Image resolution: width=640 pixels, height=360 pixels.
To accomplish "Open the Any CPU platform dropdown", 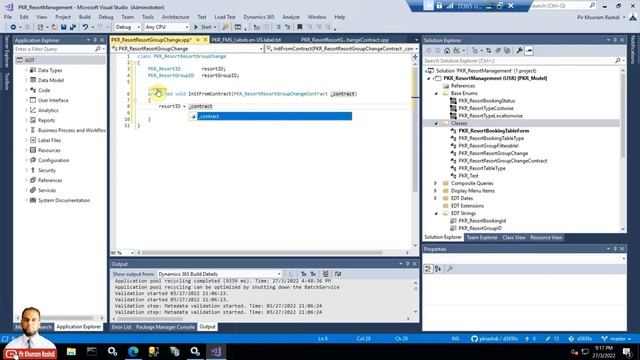I will tap(167, 27).
